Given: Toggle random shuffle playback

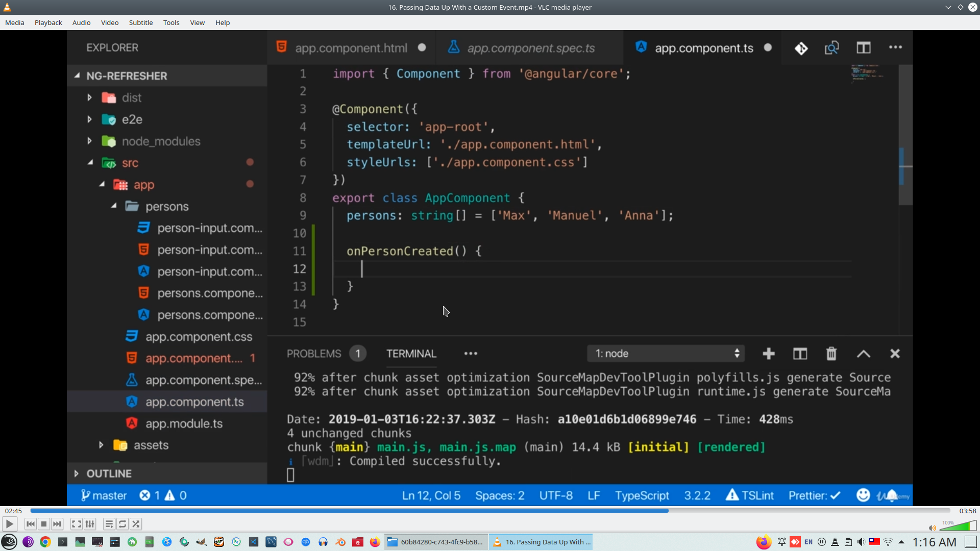Looking at the screenshot, I should tap(136, 524).
